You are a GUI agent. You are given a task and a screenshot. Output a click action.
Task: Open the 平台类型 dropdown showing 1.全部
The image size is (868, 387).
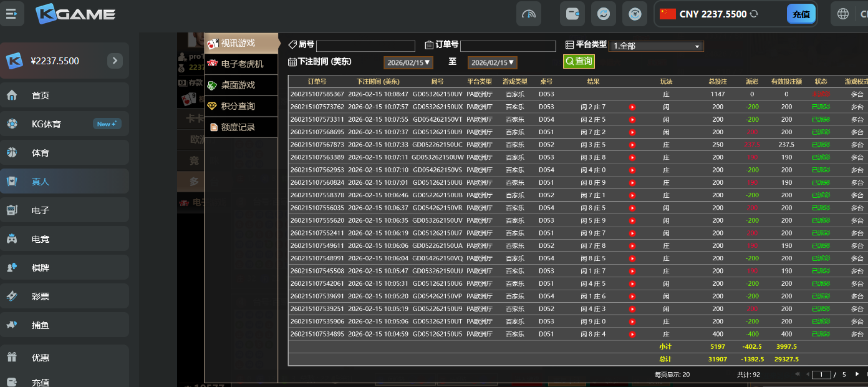coord(656,46)
